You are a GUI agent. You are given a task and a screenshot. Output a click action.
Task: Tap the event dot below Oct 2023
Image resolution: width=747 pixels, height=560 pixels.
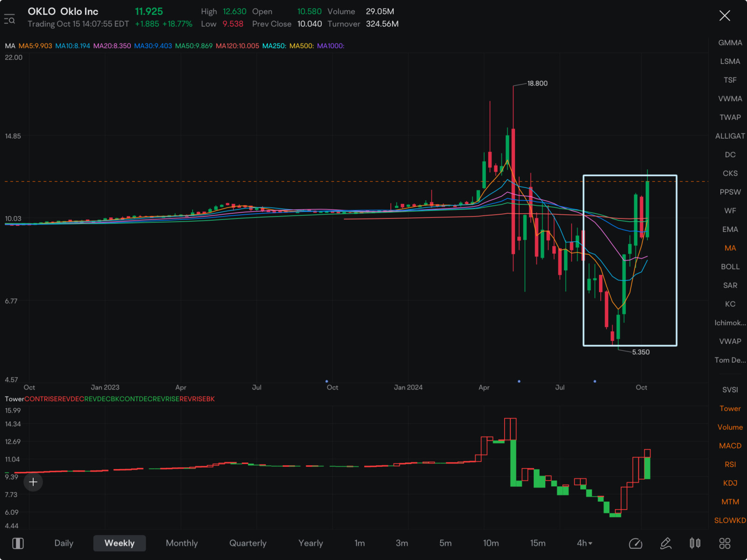click(x=327, y=381)
